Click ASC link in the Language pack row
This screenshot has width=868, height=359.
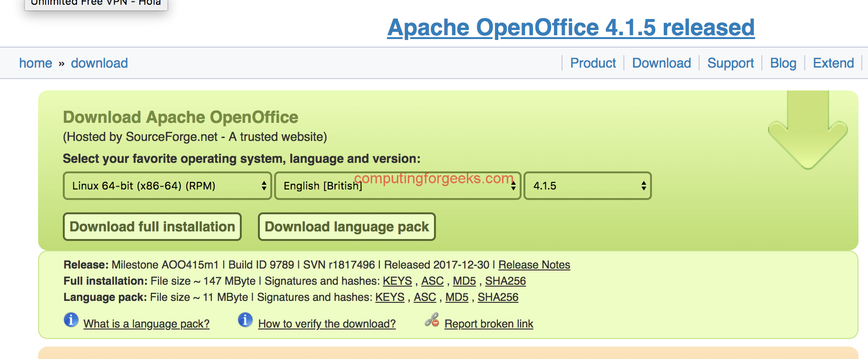click(424, 297)
